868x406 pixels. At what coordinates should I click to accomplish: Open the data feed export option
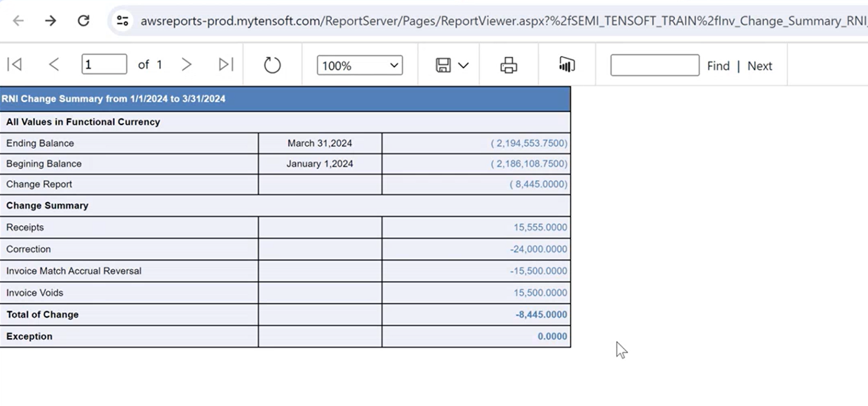point(566,64)
